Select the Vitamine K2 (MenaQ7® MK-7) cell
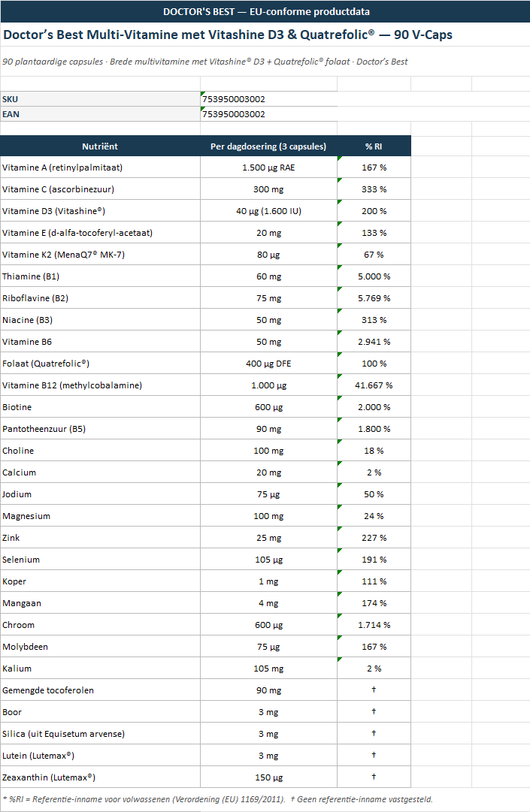Screen dimensions: 530x812 point(100,255)
